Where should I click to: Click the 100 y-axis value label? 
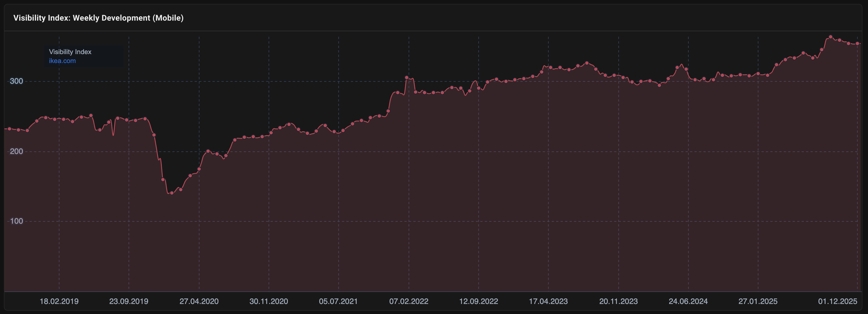click(x=16, y=221)
